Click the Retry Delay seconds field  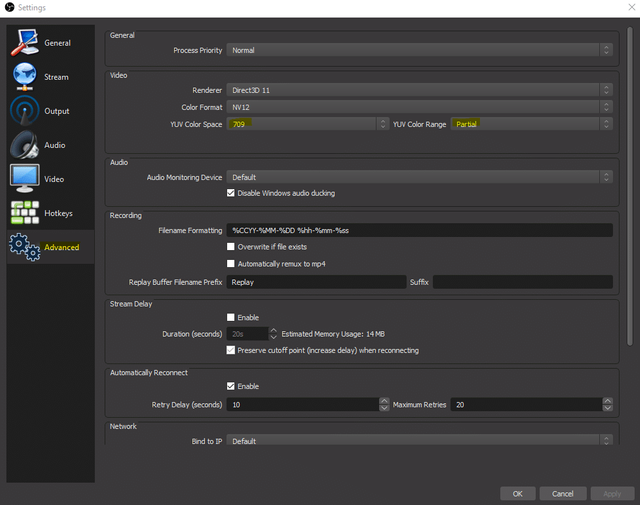coord(303,405)
